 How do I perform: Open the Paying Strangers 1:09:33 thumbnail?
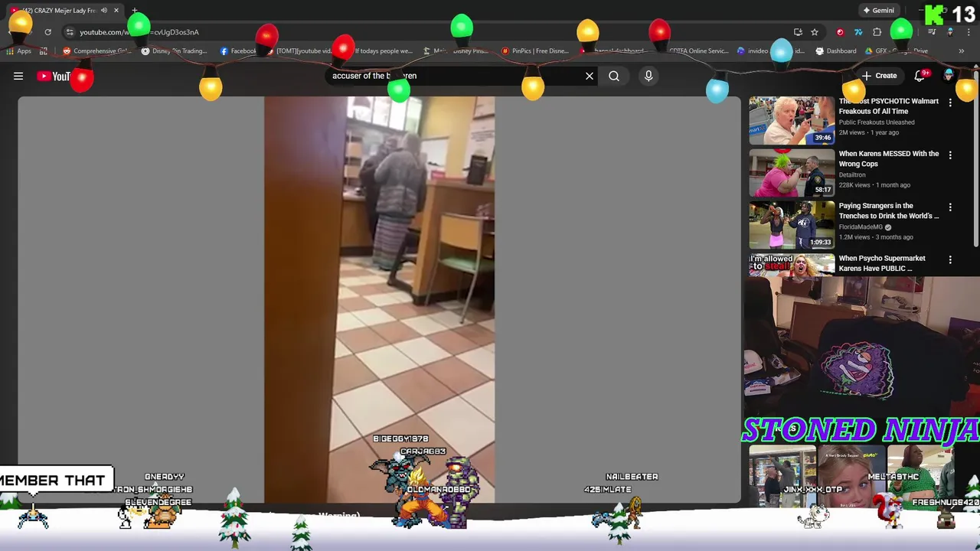point(792,224)
